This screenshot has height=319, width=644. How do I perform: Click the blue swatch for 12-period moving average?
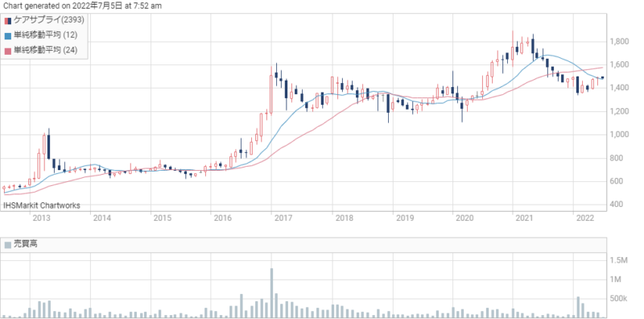(8, 35)
